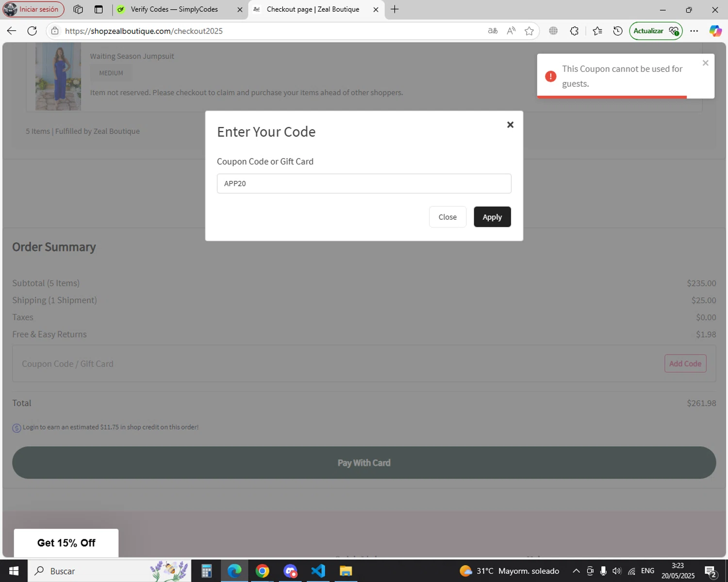The image size is (728, 582).
Task: Click the Actualizar update button
Action: click(x=656, y=31)
